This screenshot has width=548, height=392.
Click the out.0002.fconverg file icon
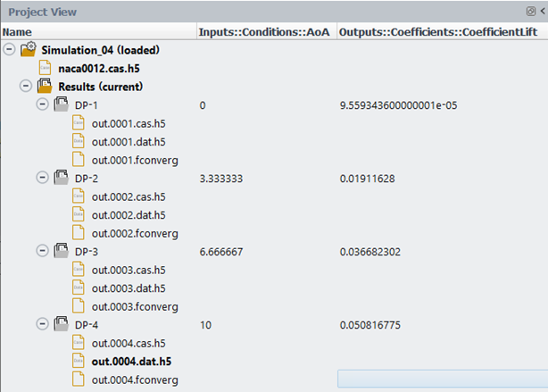pyautogui.click(x=79, y=232)
